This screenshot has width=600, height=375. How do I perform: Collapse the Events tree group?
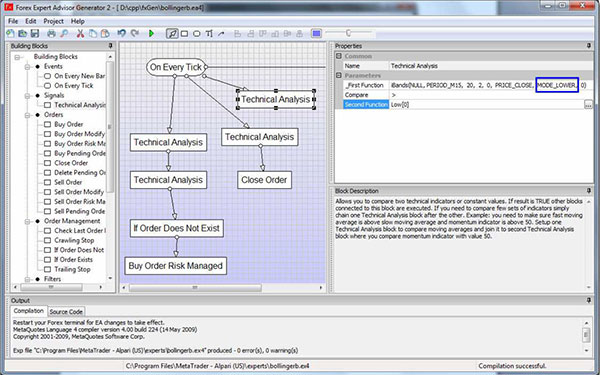[x=28, y=67]
